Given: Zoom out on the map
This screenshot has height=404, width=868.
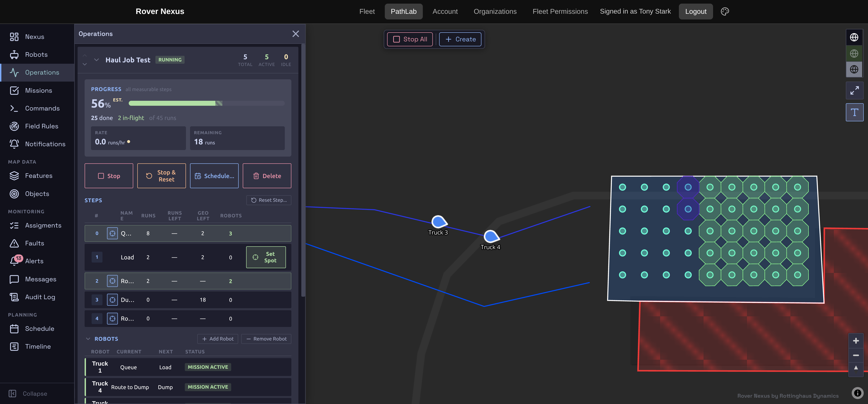Looking at the screenshot, I should (856, 355).
